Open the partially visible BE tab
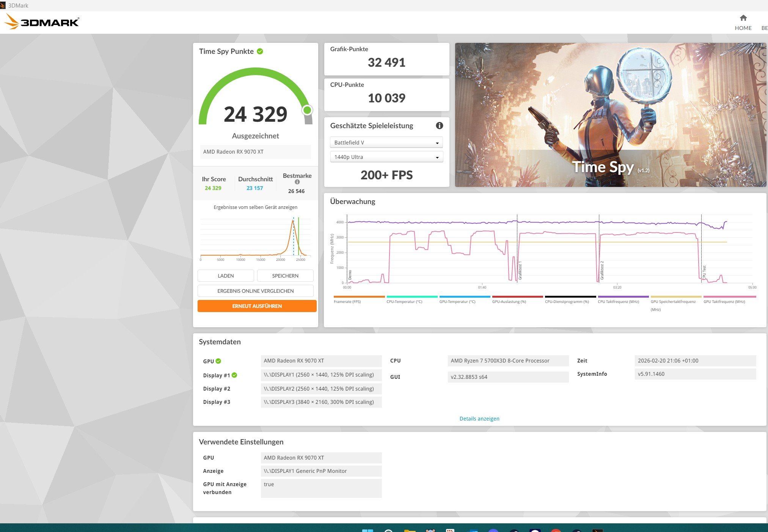This screenshot has height=532, width=768. 764,28
